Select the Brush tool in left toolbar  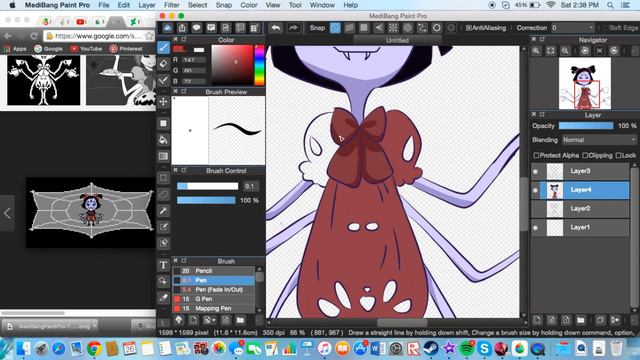coord(163,47)
